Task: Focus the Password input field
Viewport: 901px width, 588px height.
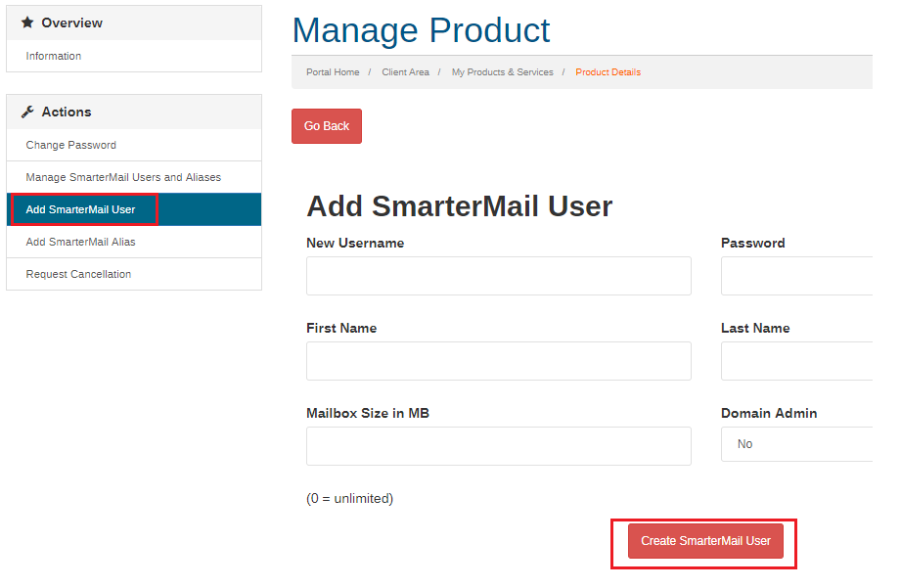Action: tap(796, 276)
